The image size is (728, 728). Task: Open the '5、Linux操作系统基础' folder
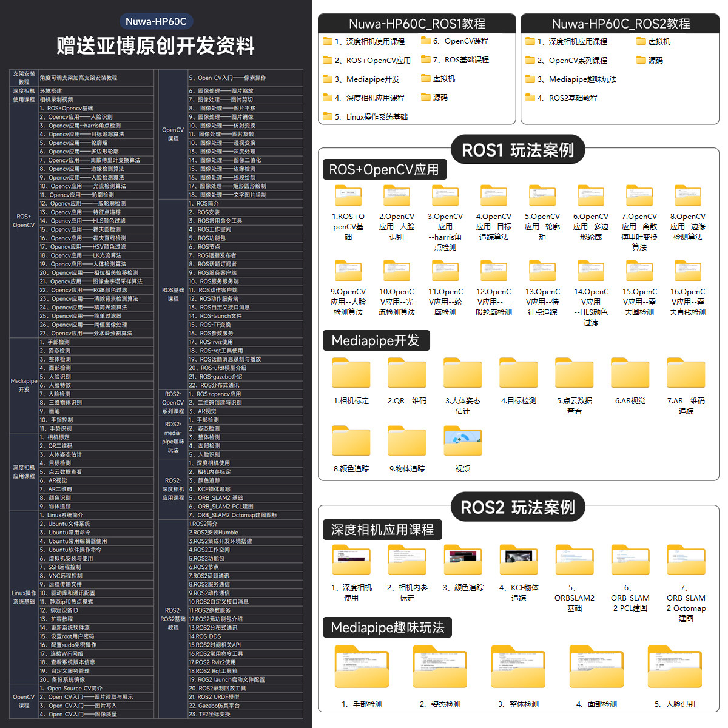click(365, 116)
